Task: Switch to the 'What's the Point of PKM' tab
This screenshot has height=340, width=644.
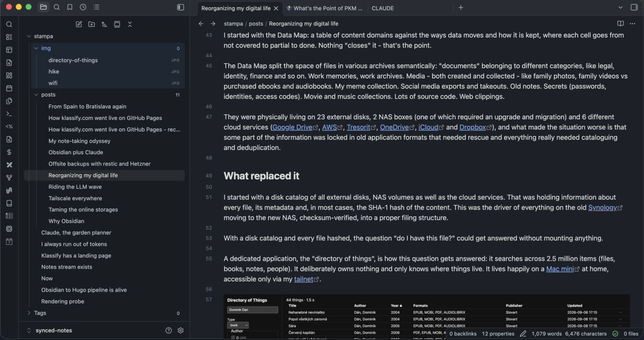Action: pyautogui.click(x=324, y=8)
